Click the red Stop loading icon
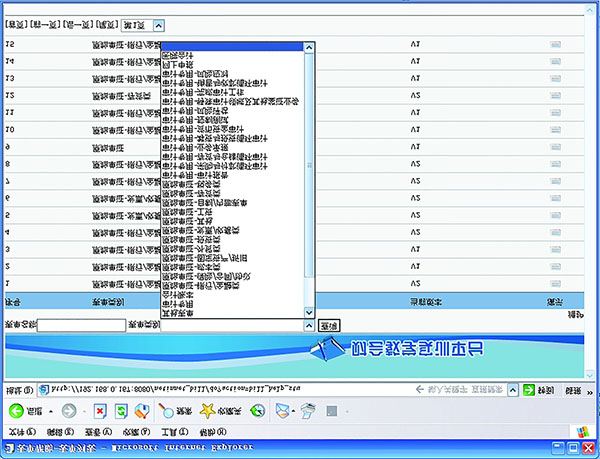Viewport: 600px width, 459px height. tap(100, 410)
